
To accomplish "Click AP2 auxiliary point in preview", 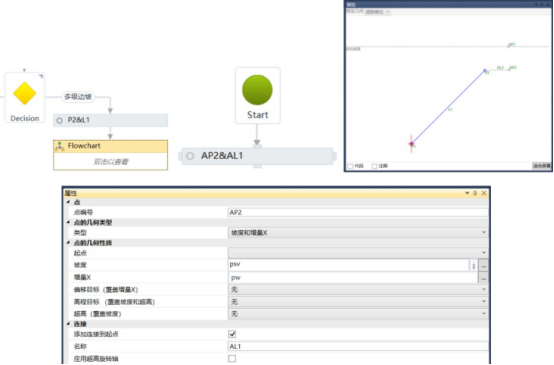I will (509, 69).
